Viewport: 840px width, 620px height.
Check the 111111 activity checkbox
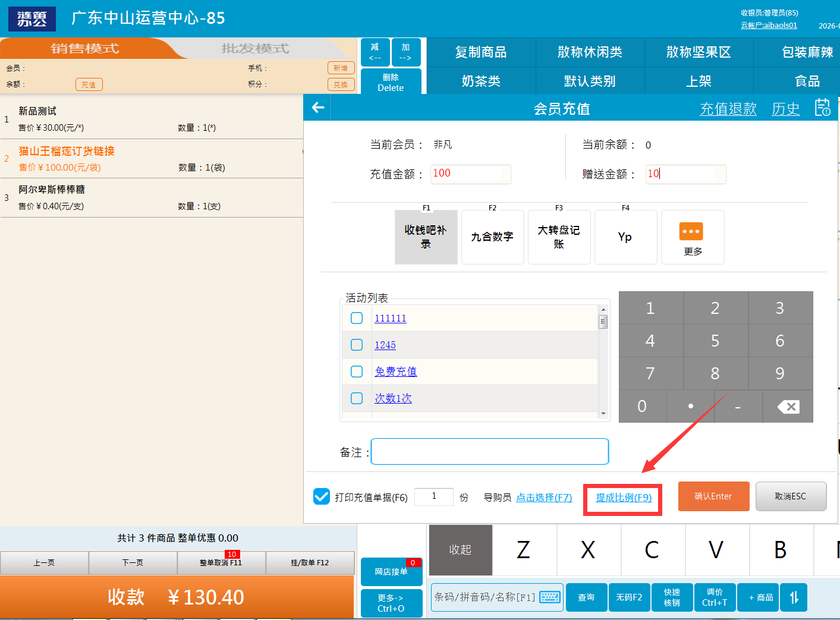point(357,318)
